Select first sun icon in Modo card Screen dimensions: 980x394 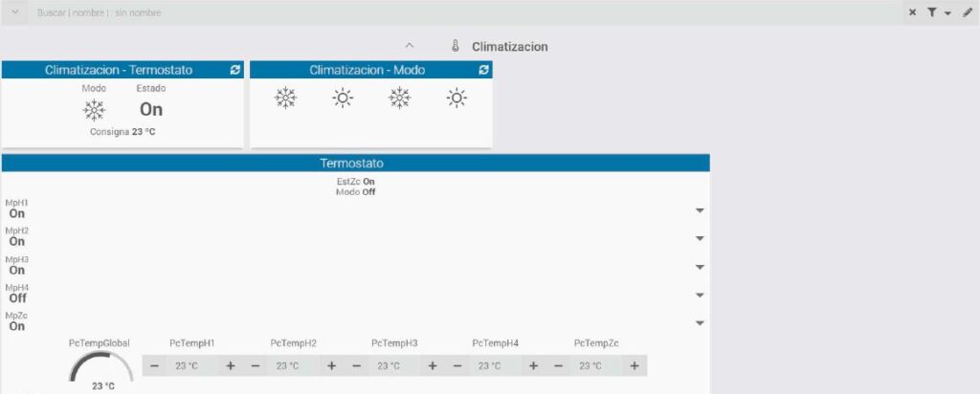(x=343, y=98)
